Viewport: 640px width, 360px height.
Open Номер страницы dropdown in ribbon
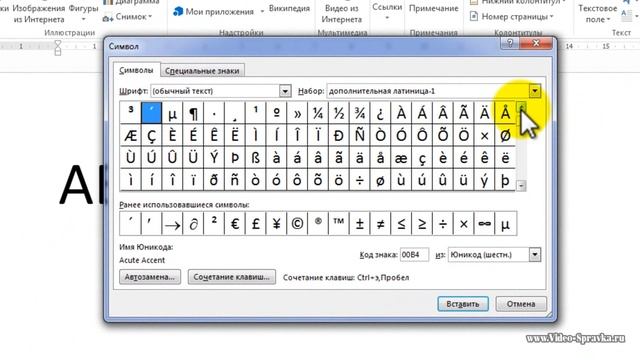click(x=512, y=17)
